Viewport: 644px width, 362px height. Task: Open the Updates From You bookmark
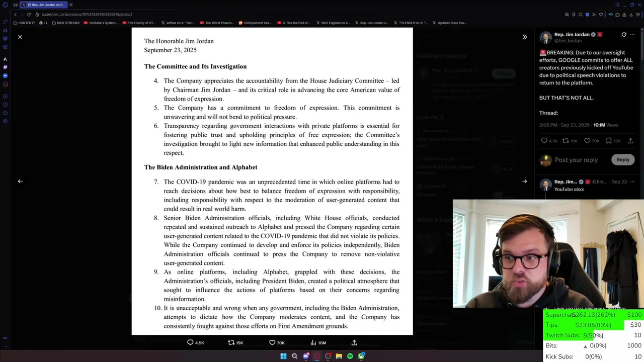pyautogui.click(x=449, y=23)
